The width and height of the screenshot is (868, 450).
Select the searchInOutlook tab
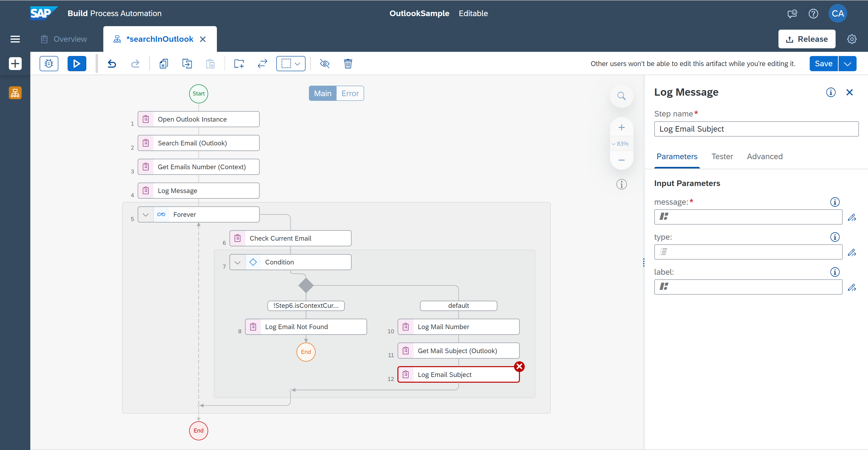tap(160, 39)
